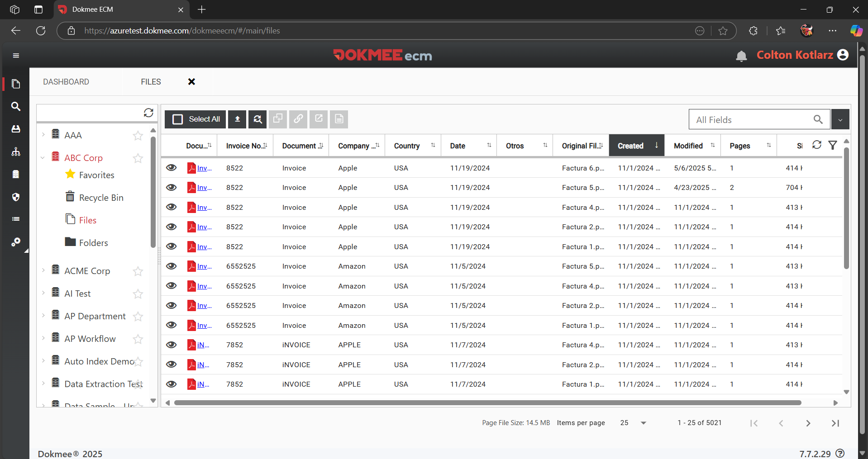The height and width of the screenshot is (459, 868).
Task: Expand the AP Workflow cabinet
Action: coord(43,338)
